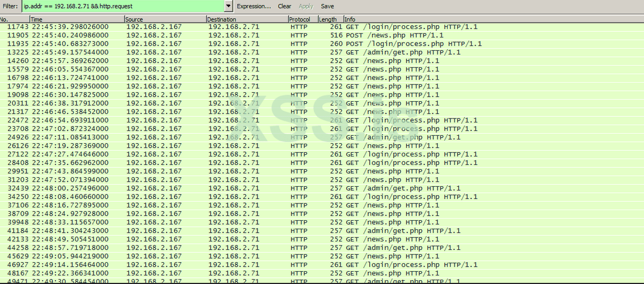
Task: Select packet number 48167
Action: (x=322, y=273)
